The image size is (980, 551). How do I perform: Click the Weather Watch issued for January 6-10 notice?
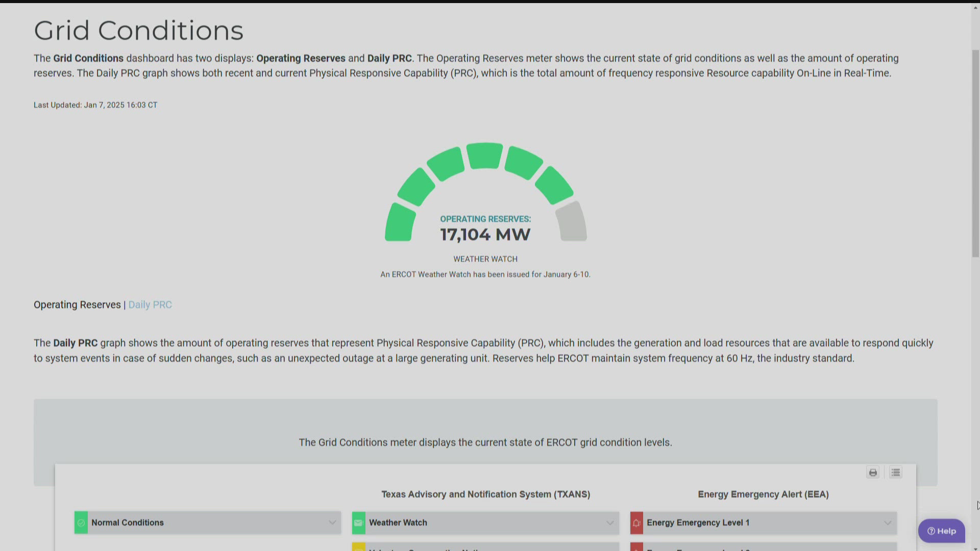pyautogui.click(x=485, y=274)
